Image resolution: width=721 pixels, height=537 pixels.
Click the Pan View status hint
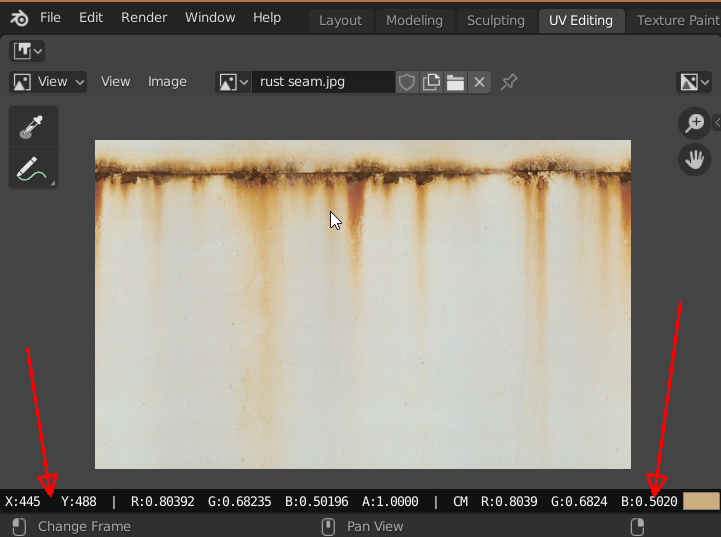[x=375, y=526]
